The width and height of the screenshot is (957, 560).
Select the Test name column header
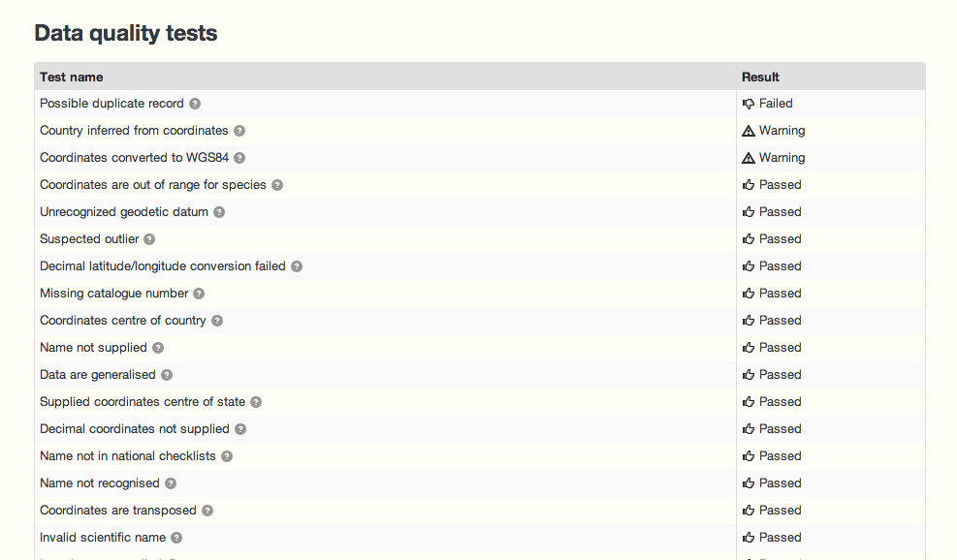(71, 77)
